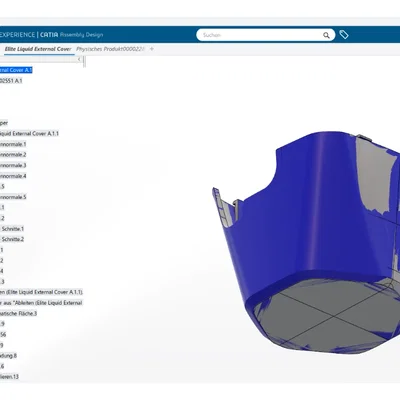Select the normale.5 tree entry
This screenshot has width=400, height=400.
(x=13, y=197)
